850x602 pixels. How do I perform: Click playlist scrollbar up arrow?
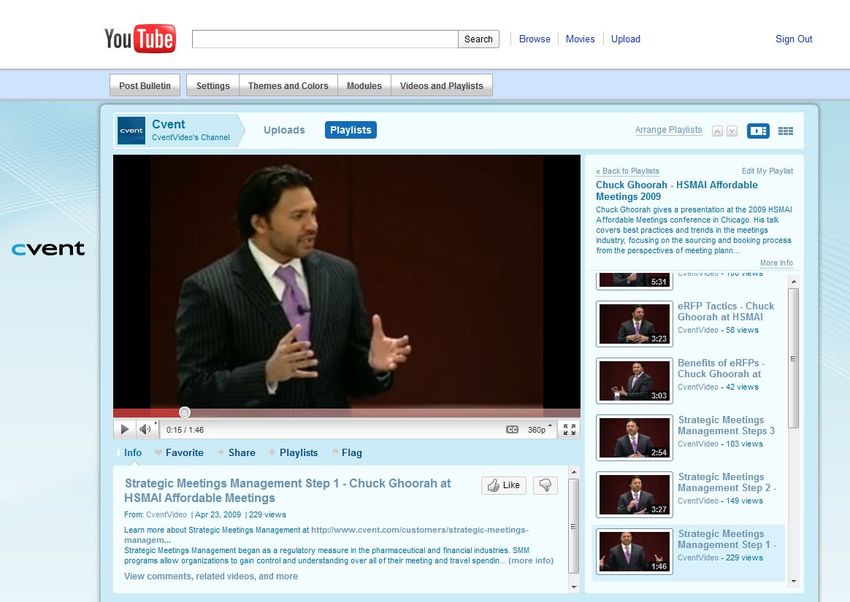click(x=794, y=282)
